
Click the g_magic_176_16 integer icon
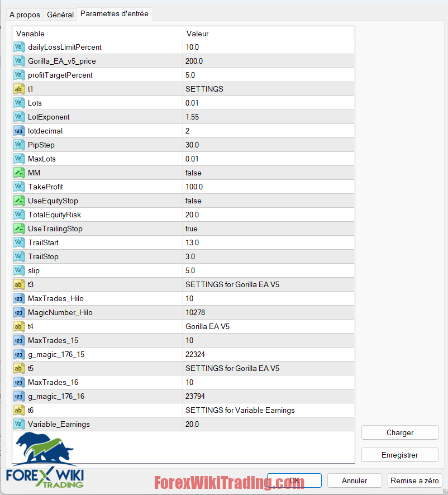(x=19, y=396)
